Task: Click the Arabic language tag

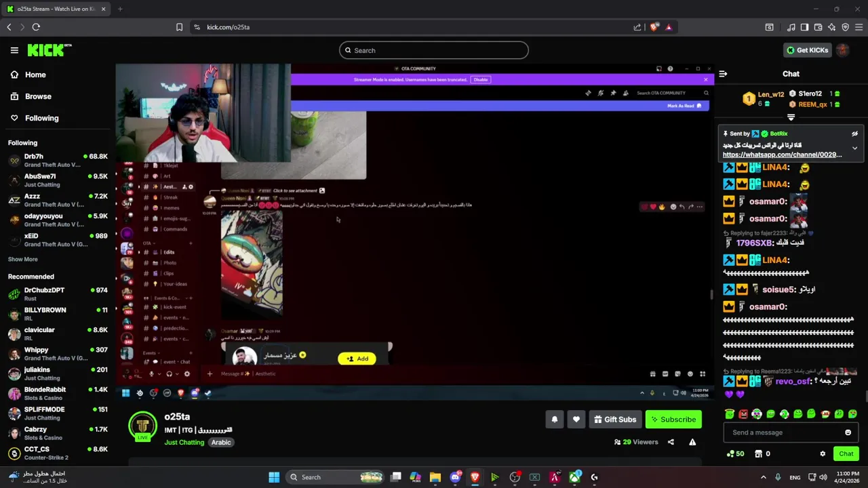Action: [221, 442]
